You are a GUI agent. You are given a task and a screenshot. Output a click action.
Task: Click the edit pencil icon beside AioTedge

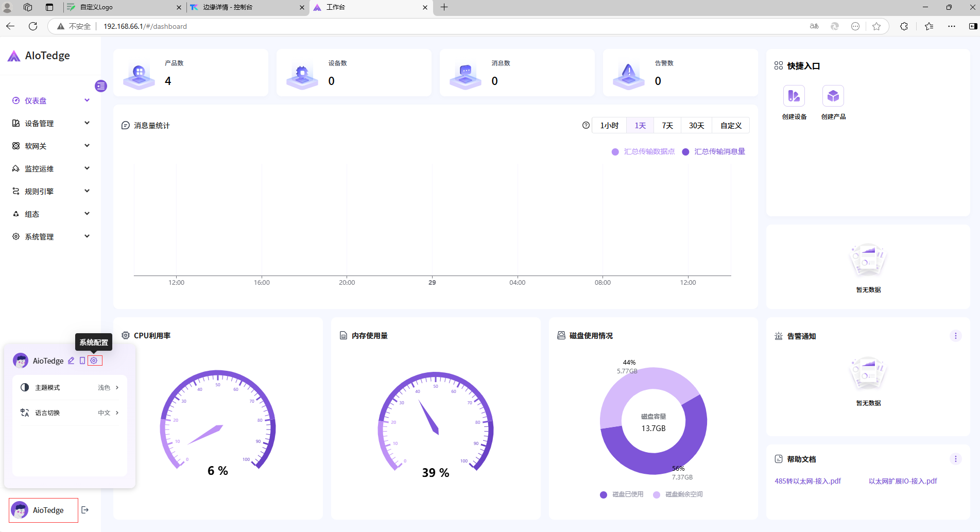pos(71,361)
